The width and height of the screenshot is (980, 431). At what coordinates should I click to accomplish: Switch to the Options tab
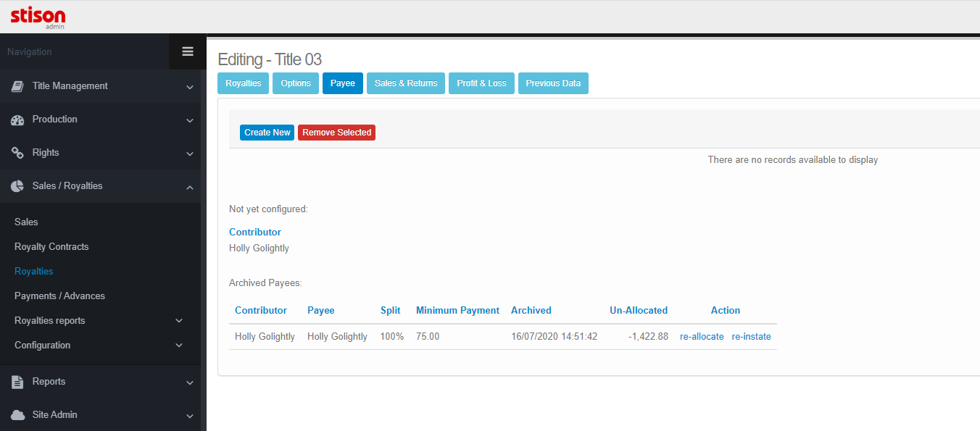[x=296, y=83]
